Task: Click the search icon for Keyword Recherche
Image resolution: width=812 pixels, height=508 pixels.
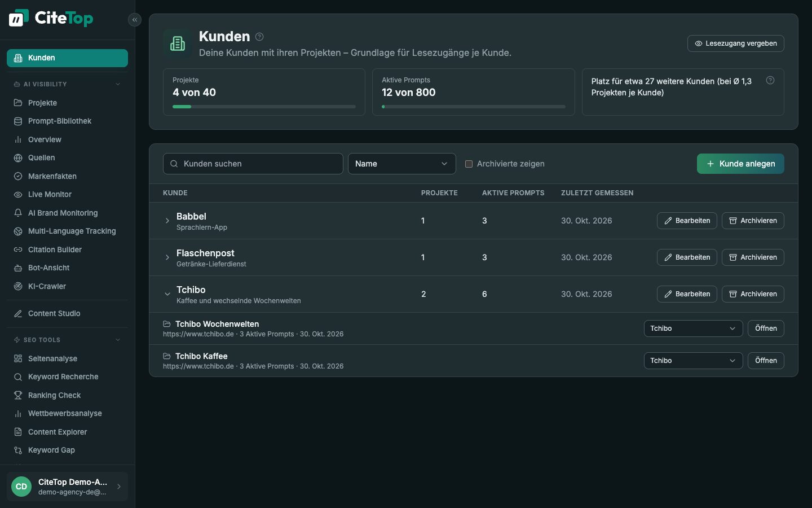Action: click(x=18, y=376)
